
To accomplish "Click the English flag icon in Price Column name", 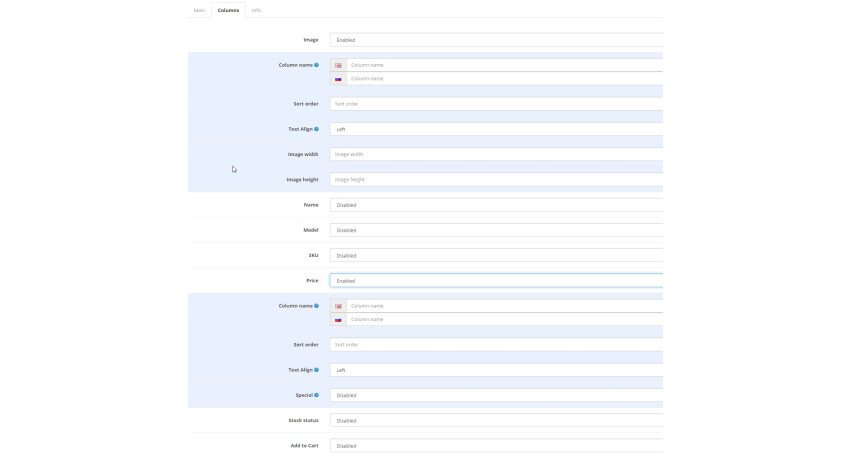I will coord(338,306).
